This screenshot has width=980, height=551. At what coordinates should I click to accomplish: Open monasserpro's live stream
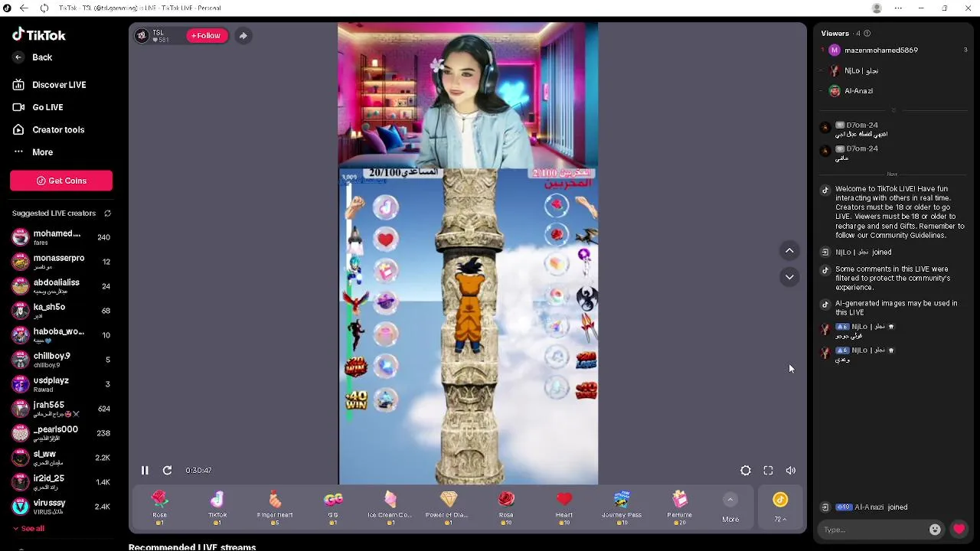(x=61, y=262)
